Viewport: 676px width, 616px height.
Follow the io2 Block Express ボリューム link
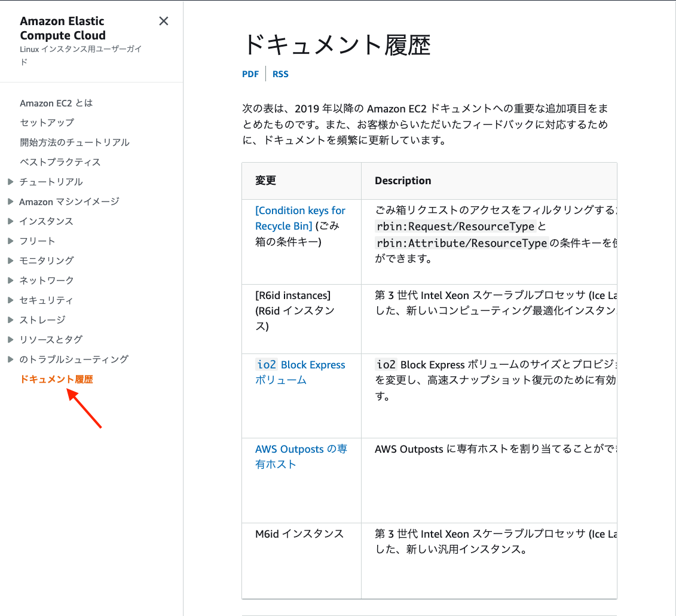(300, 372)
